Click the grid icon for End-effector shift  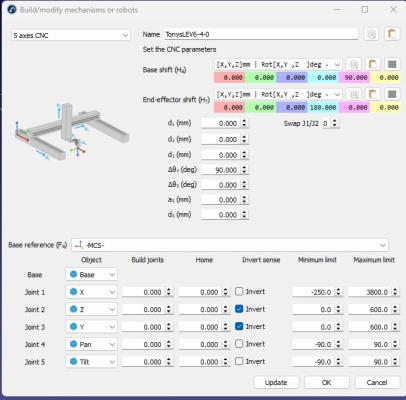coord(392,94)
